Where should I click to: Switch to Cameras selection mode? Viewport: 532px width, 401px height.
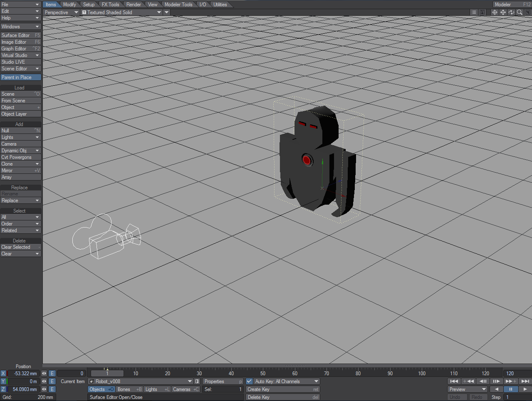[186, 389]
